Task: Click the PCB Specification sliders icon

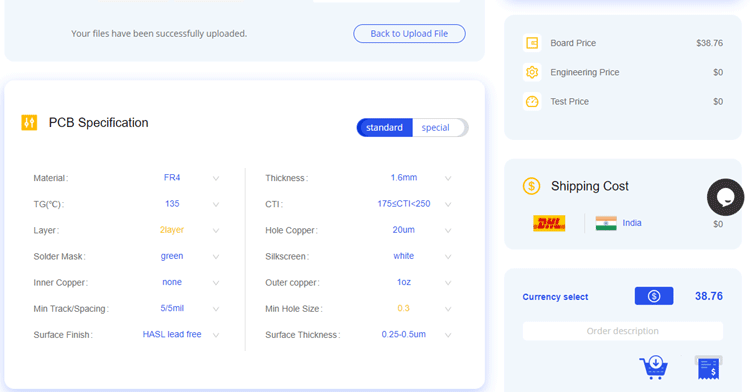Action: [x=29, y=123]
